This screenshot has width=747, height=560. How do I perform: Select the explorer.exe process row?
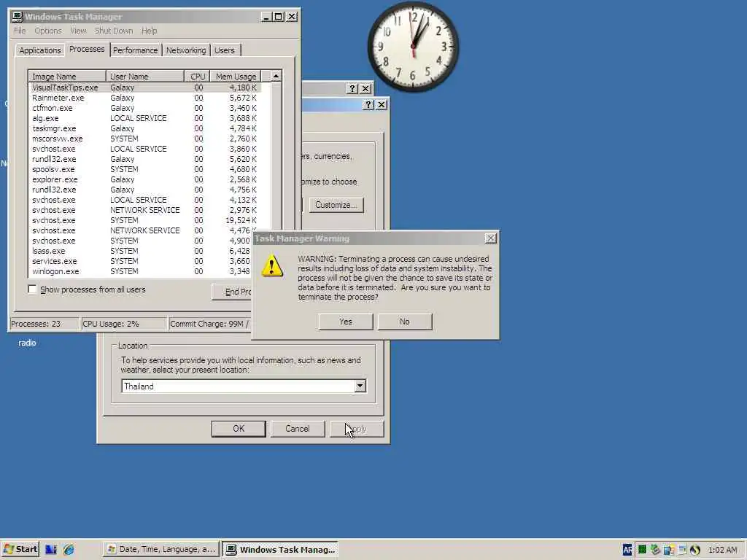pos(145,179)
